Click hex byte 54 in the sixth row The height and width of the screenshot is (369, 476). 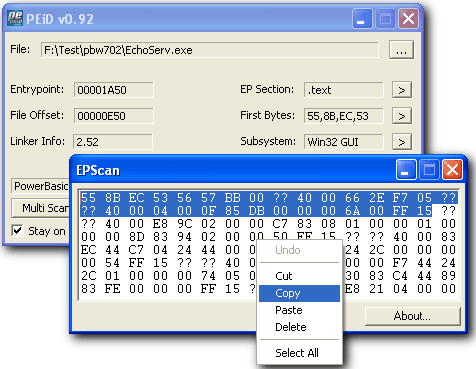point(113,263)
